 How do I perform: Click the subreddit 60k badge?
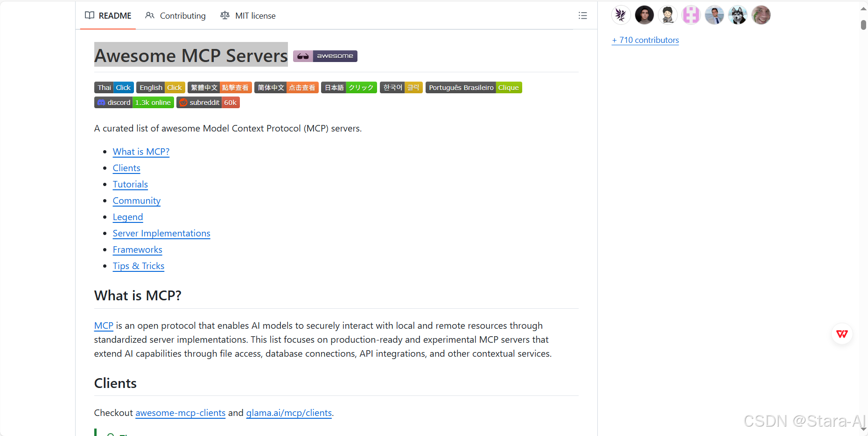coord(208,103)
